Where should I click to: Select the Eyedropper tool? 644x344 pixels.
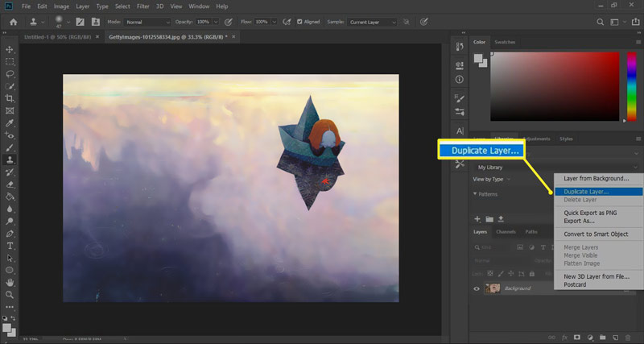tap(10, 123)
